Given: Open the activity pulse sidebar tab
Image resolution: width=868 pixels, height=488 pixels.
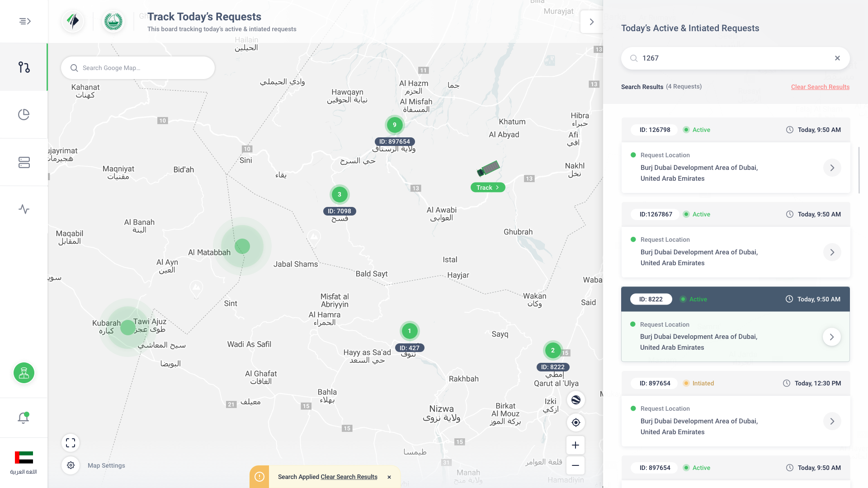Looking at the screenshot, I should [x=24, y=209].
